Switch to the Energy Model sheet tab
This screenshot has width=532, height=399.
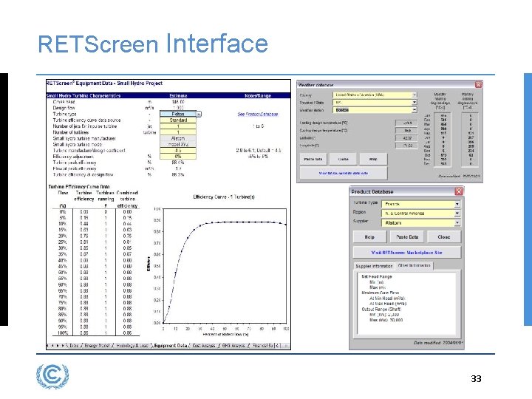[x=97, y=346]
